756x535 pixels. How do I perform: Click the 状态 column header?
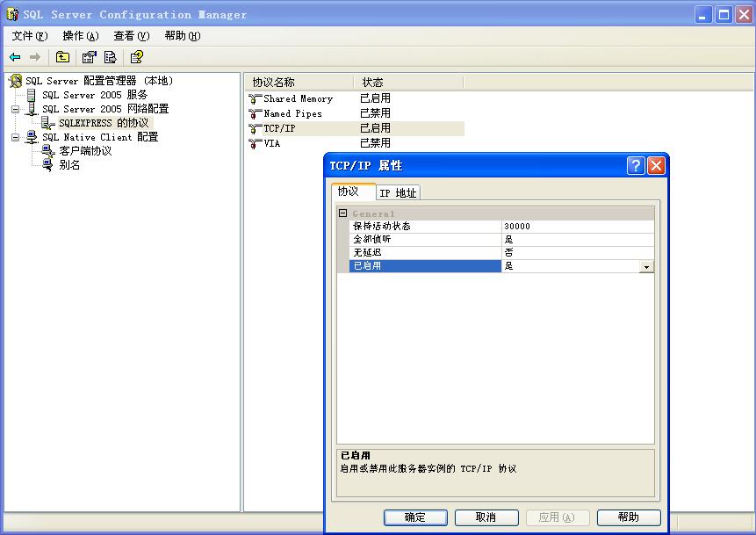click(408, 82)
